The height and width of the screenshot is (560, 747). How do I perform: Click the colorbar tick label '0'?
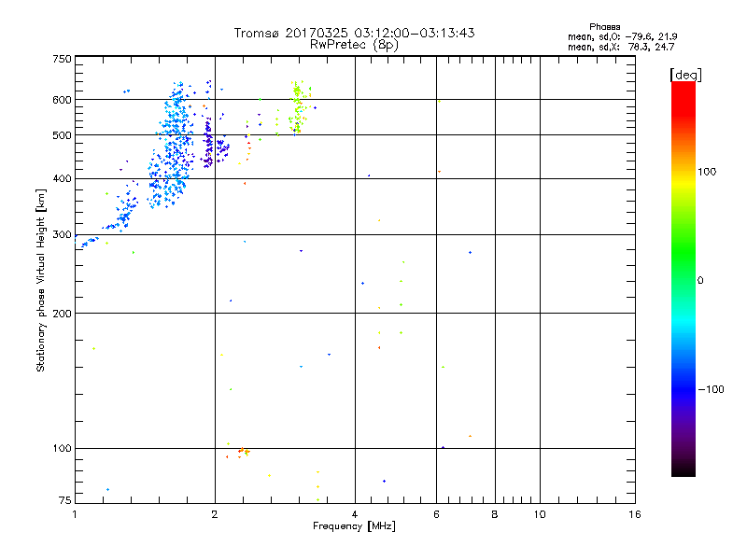[699, 281]
